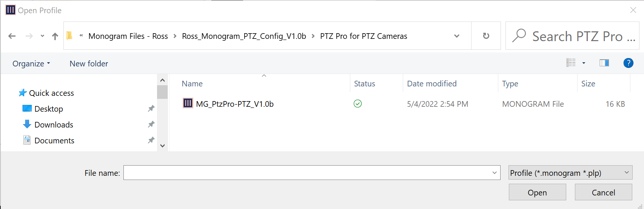Select Documents in Quick access
This screenshot has width=644, height=209.
(x=54, y=140)
